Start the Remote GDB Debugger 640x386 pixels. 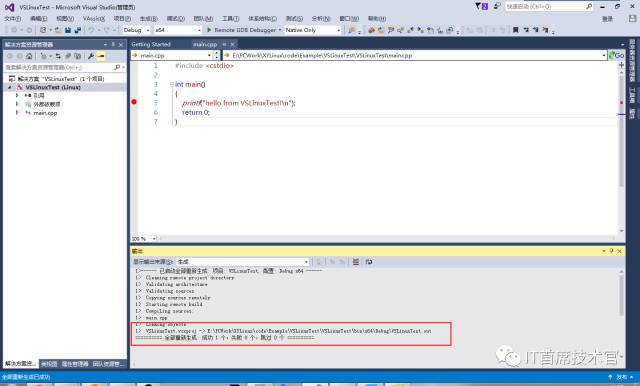click(x=242, y=30)
